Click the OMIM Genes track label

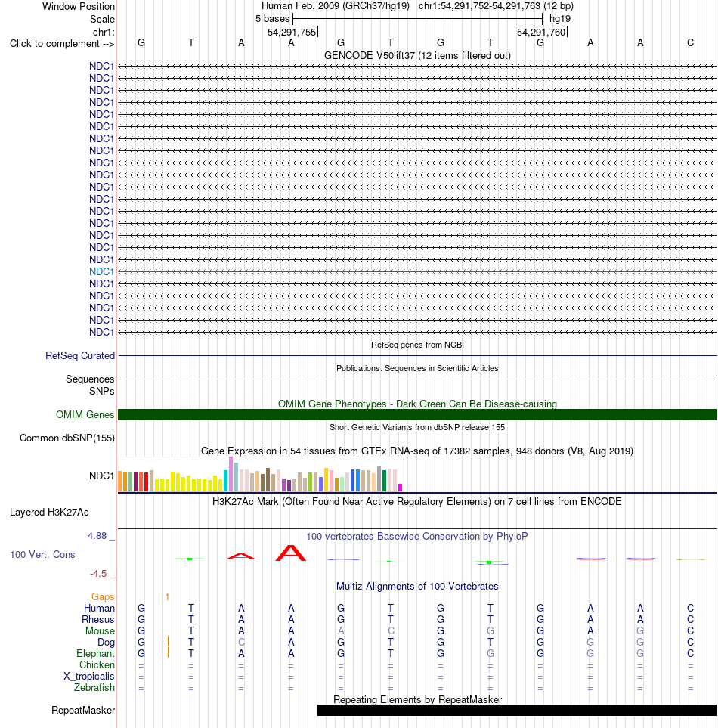click(85, 414)
